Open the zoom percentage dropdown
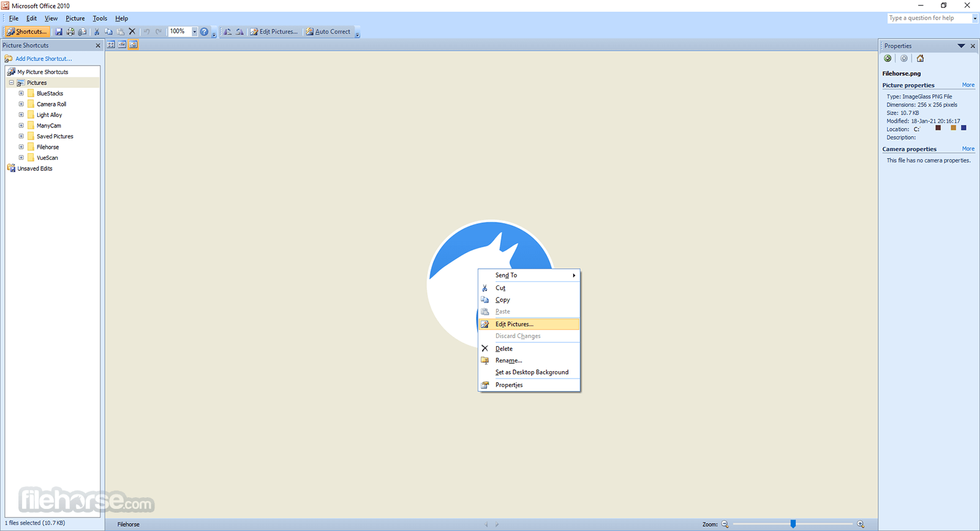Image resolution: width=980 pixels, height=531 pixels. 194,31
